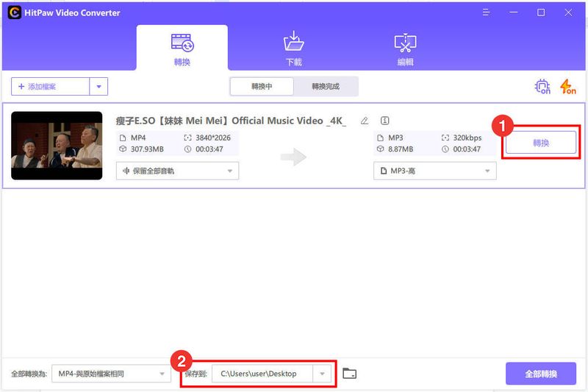Expand the 保留全部音軌 audio track dropdown

[177, 171]
